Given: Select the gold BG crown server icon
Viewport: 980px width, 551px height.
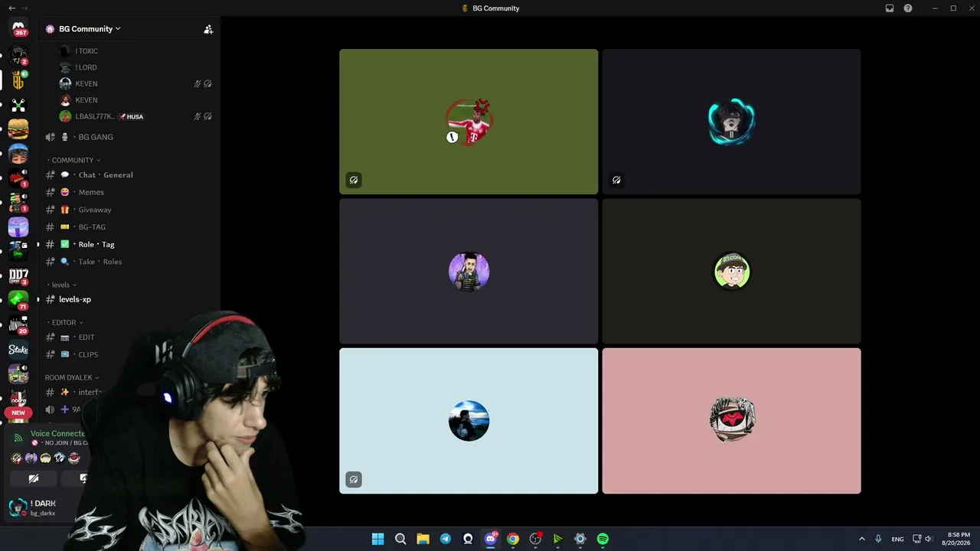Looking at the screenshot, I should pyautogui.click(x=18, y=80).
